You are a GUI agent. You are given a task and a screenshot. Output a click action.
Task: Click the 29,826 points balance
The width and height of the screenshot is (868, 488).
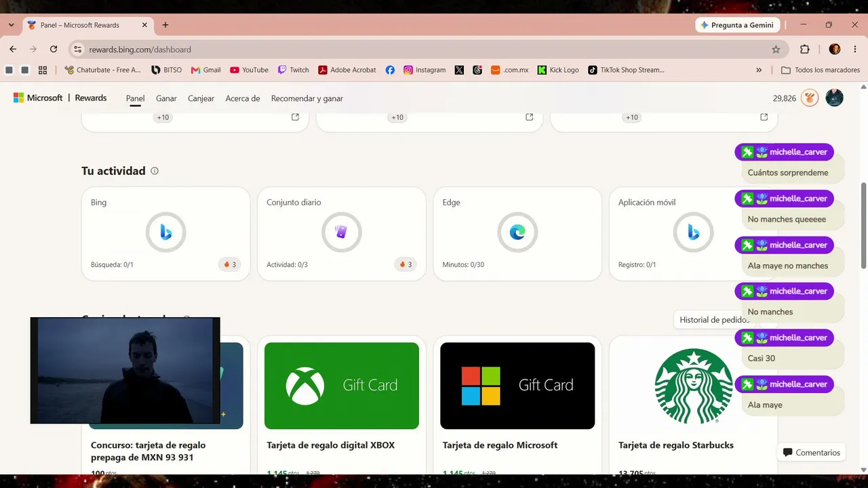tap(785, 98)
